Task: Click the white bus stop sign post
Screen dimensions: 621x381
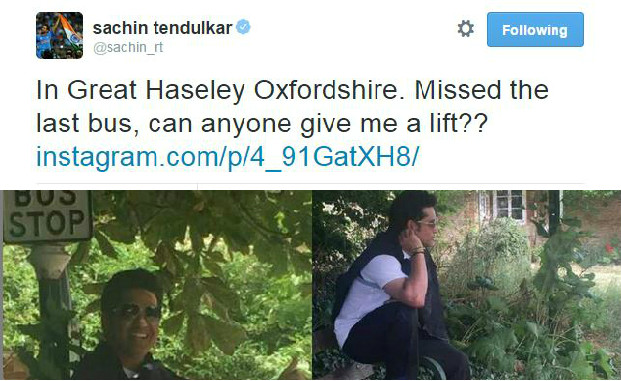Action: [53, 277]
